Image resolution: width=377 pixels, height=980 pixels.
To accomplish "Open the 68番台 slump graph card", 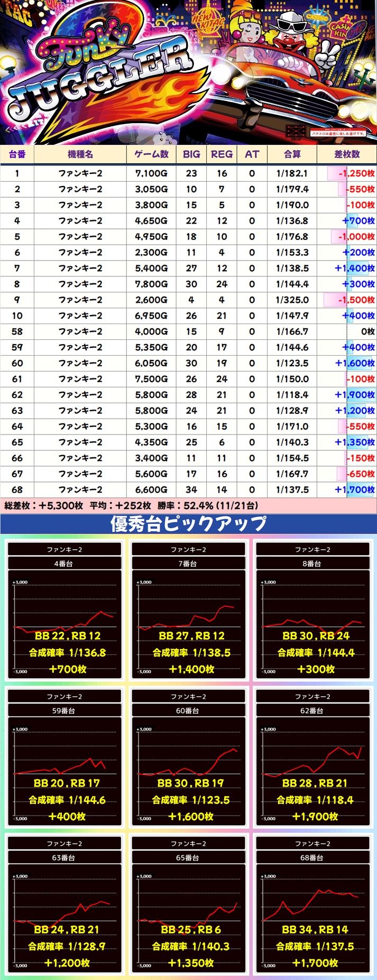I will coord(312,904).
